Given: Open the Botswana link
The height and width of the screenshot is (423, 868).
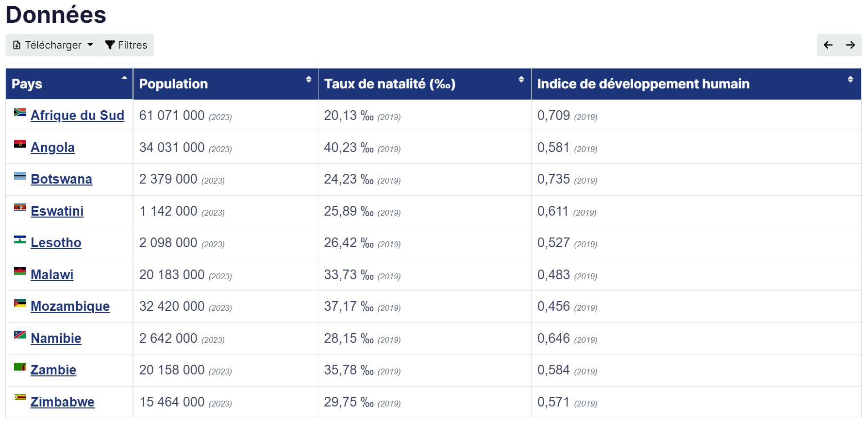Looking at the screenshot, I should click(61, 179).
